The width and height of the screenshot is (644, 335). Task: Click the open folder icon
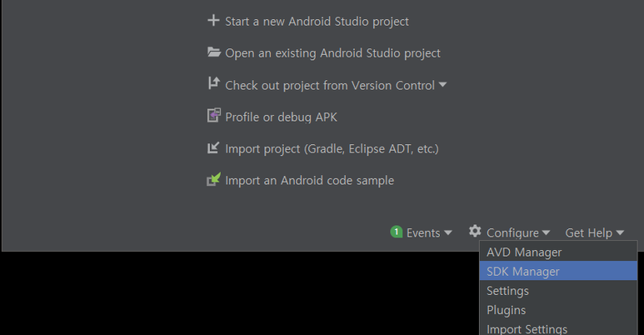click(214, 52)
